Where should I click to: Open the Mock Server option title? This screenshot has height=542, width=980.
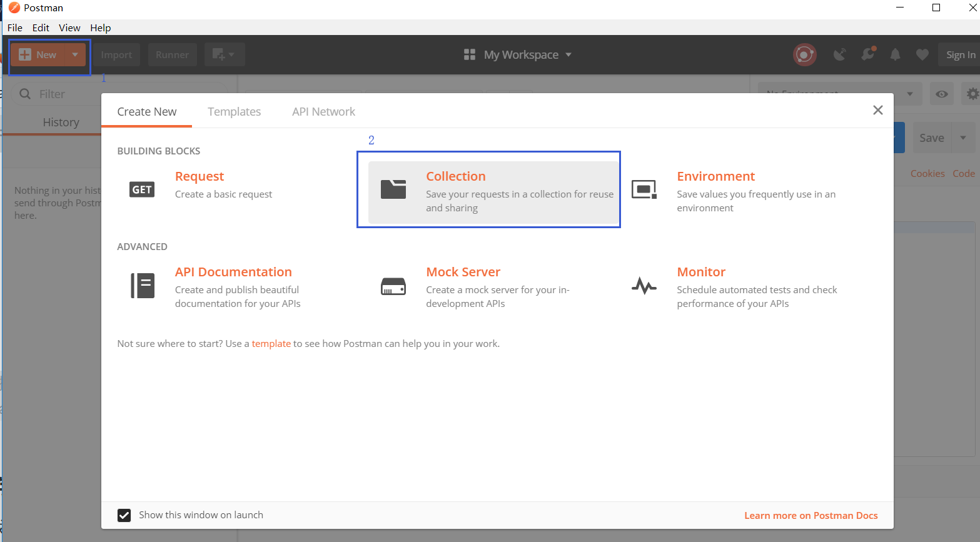coord(463,272)
